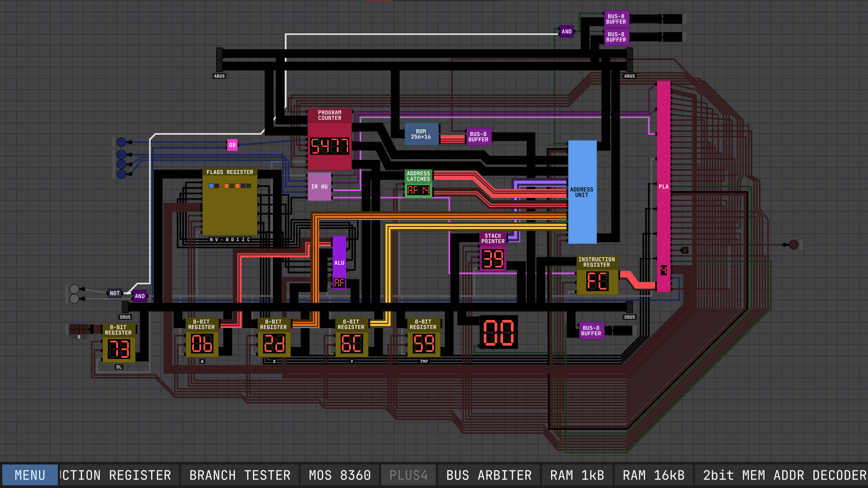Screen dimensions: 868x488
Task: Toggle the bottom blue input switch
Action: [121, 174]
